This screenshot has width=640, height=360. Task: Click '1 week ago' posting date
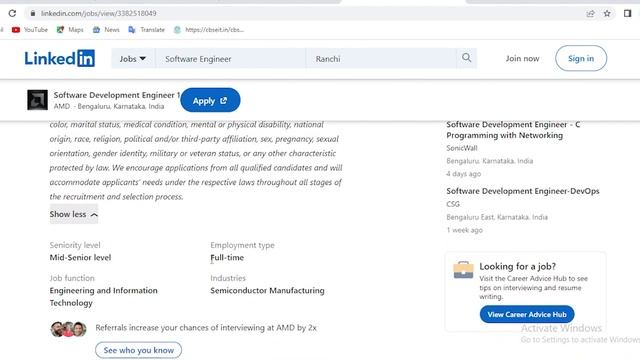(x=464, y=230)
